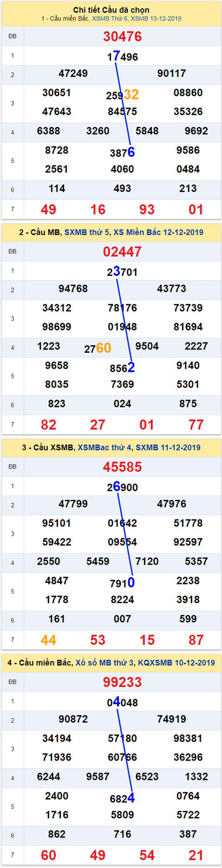Viewport: 222px width, 868px height.
Task: Select red seventh prize number 93
Action: (x=147, y=210)
